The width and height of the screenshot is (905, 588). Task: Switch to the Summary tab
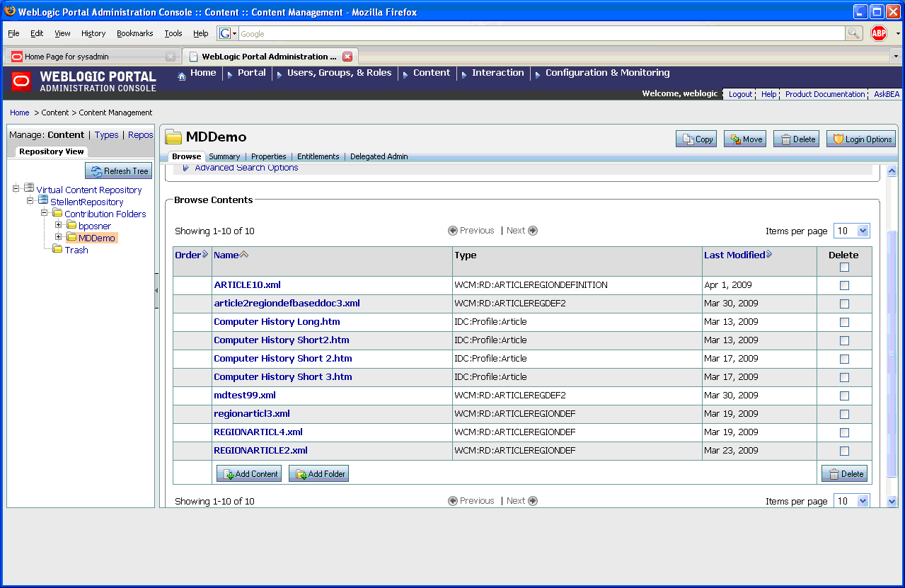coord(224,156)
